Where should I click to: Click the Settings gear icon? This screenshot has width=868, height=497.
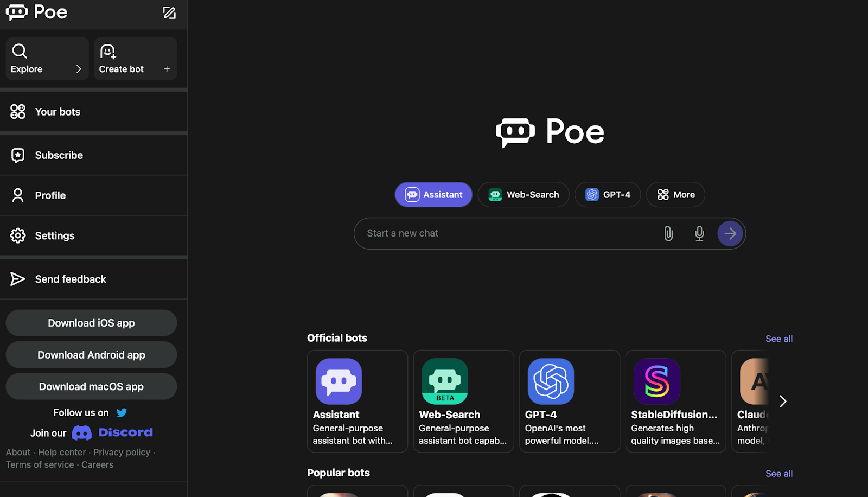(x=18, y=235)
